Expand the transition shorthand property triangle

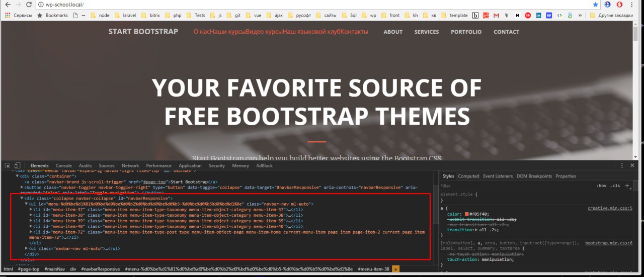(x=477, y=230)
